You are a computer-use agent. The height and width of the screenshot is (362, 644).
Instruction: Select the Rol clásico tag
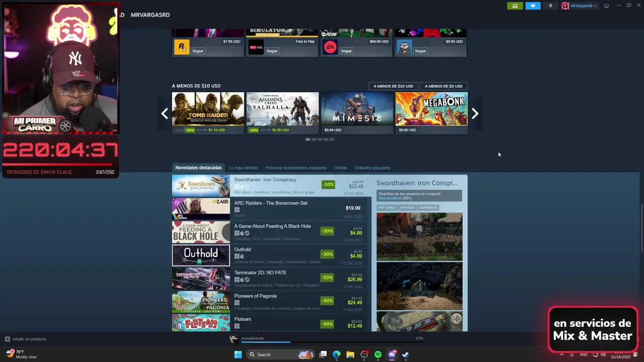387,207
